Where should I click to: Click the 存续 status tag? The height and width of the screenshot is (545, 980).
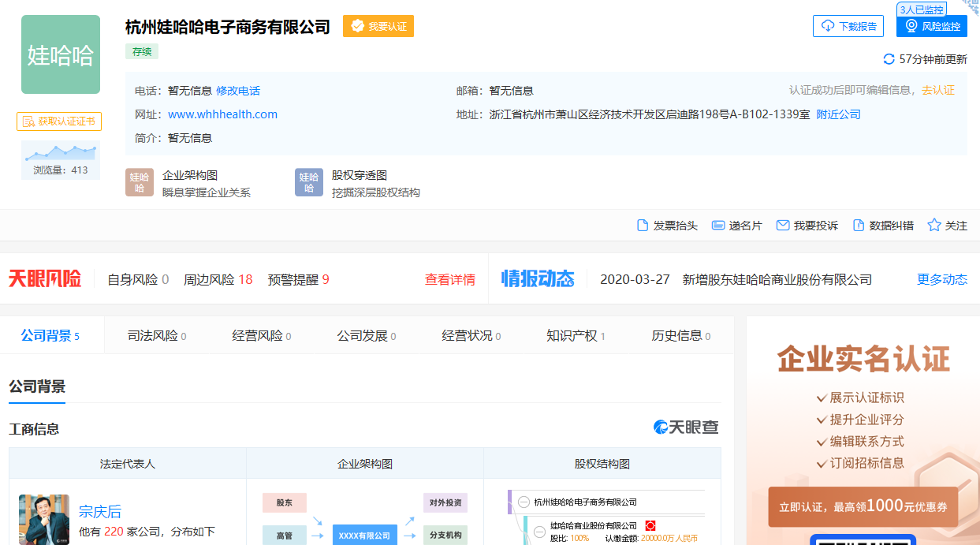pos(142,51)
